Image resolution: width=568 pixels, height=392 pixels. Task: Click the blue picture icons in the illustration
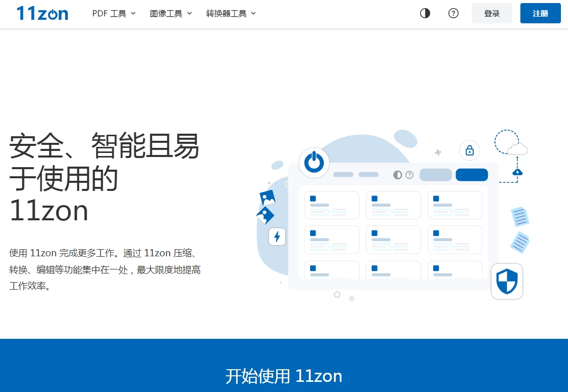(x=266, y=207)
